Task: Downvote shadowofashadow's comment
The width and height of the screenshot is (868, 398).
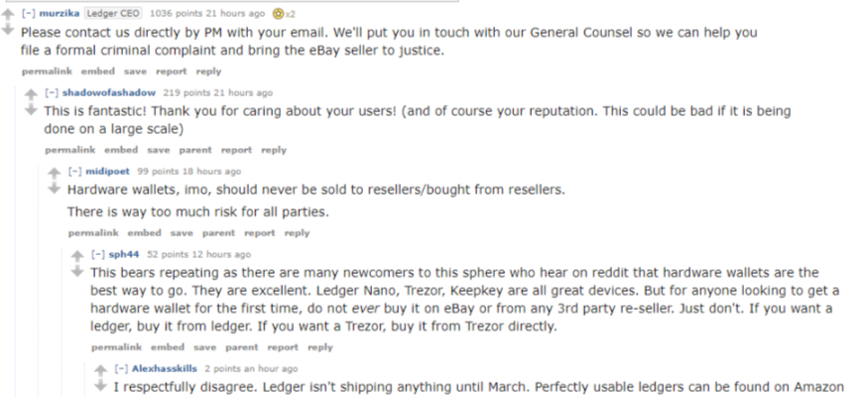Action: [31, 109]
